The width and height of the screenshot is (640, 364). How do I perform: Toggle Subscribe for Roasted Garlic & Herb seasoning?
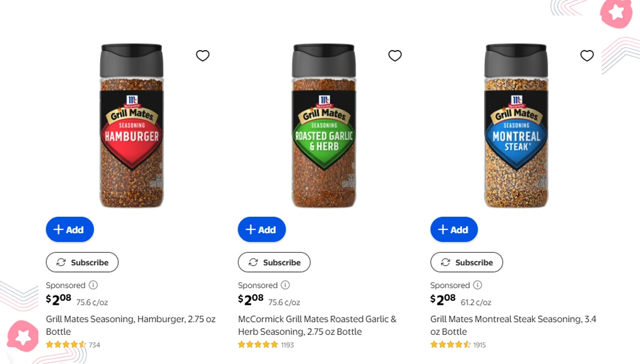coord(274,262)
